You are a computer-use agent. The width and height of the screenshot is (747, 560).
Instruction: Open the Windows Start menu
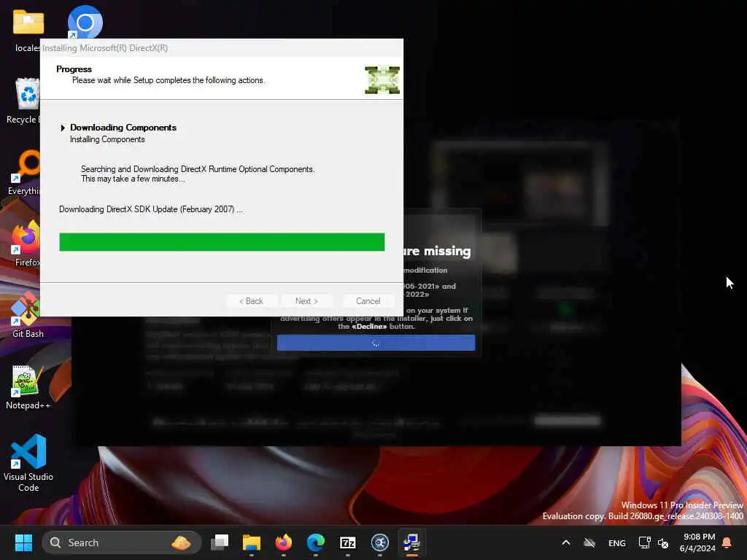(23, 542)
